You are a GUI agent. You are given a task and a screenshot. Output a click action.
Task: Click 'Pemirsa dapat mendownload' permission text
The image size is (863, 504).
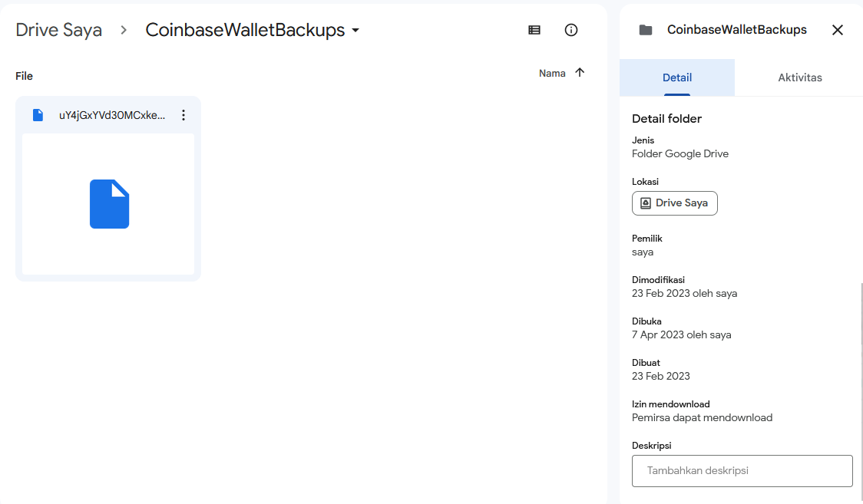702,418
